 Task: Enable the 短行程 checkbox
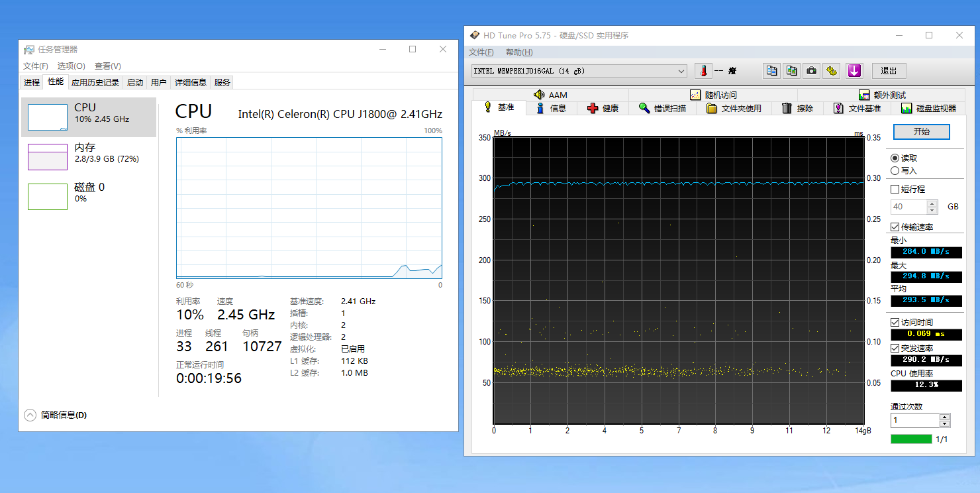click(895, 190)
